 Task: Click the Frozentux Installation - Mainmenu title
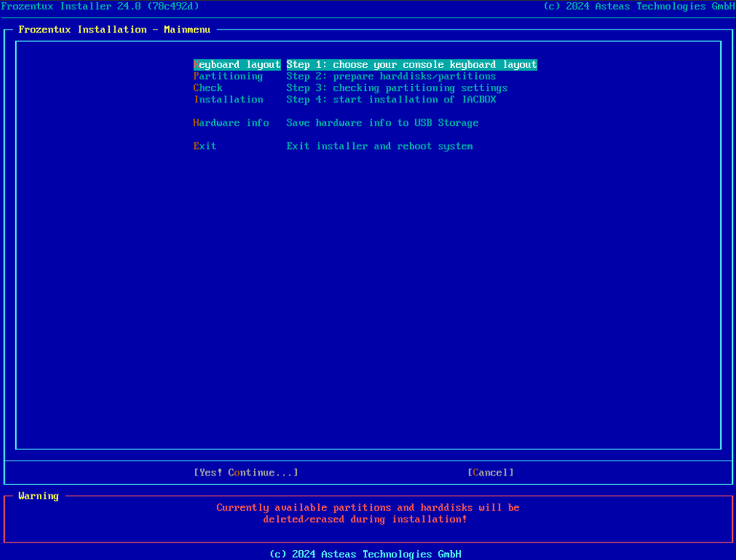[x=114, y=29]
